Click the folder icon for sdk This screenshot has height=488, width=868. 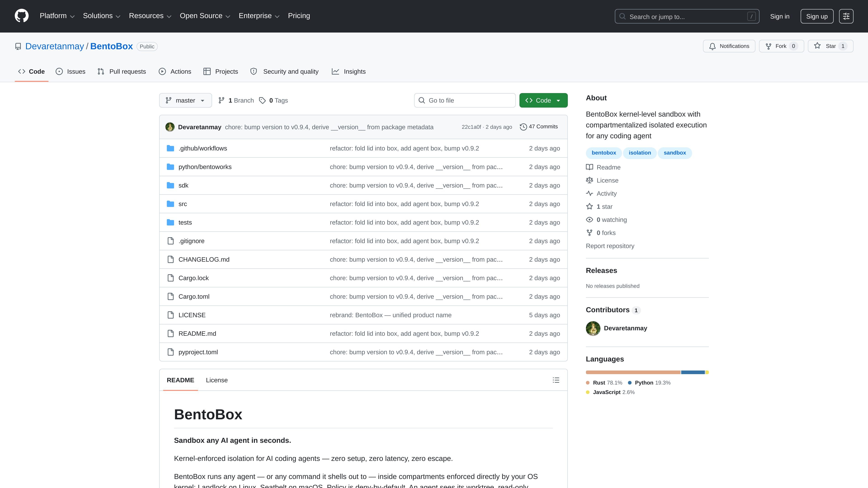click(170, 185)
